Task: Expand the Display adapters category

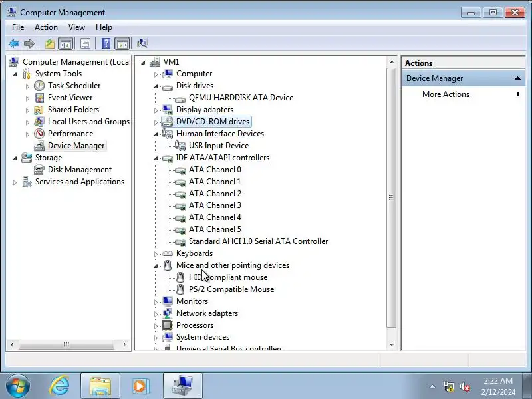Action: (x=156, y=110)
